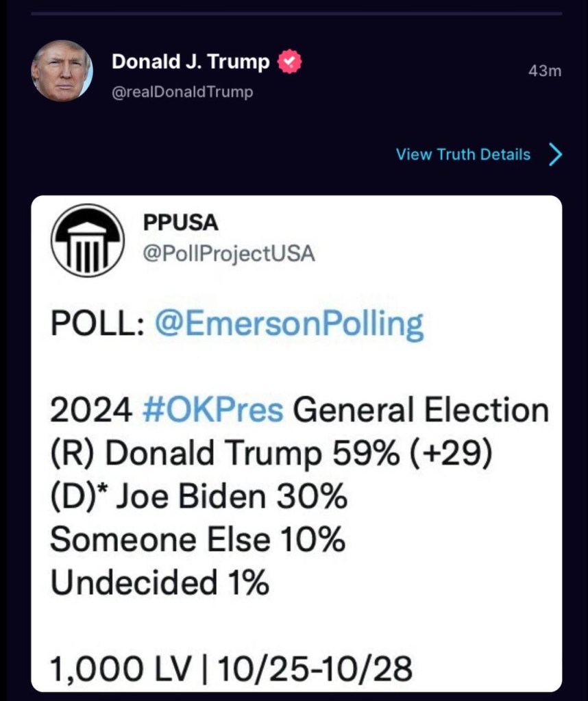Screen dimensions: 588x701
Task: Tap the 1,000 LV date range line
Action: [231, 668]
